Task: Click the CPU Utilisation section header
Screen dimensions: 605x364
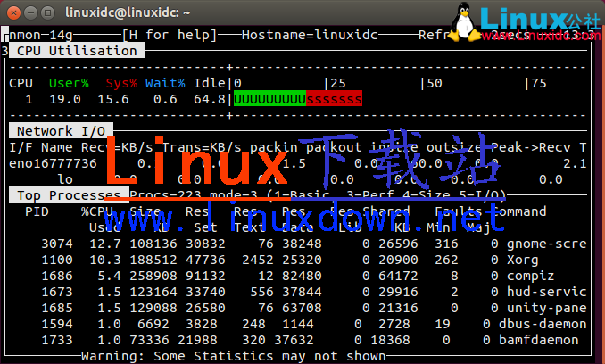Action: pyautogui.click(x=77, y=51)
